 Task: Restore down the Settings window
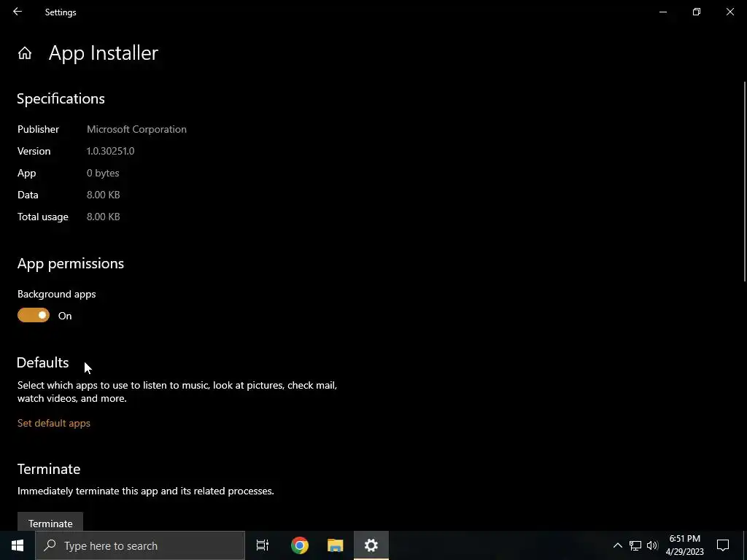tap(697, 12)
